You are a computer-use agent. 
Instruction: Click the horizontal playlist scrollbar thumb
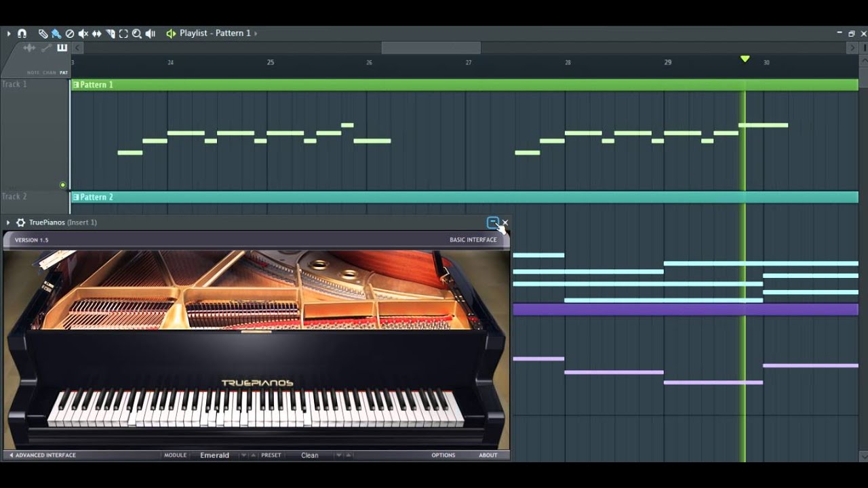(431, 47)
